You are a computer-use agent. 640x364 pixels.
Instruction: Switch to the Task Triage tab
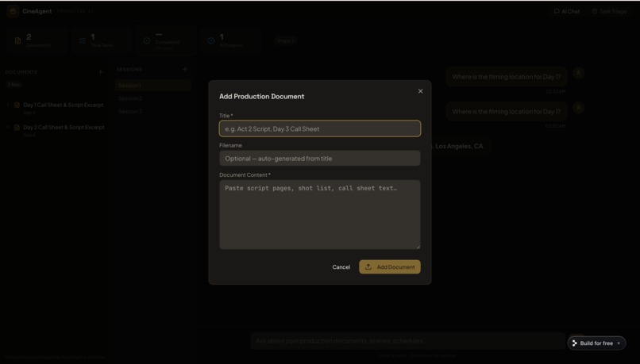pyautogui.click(x=609, y=11)
